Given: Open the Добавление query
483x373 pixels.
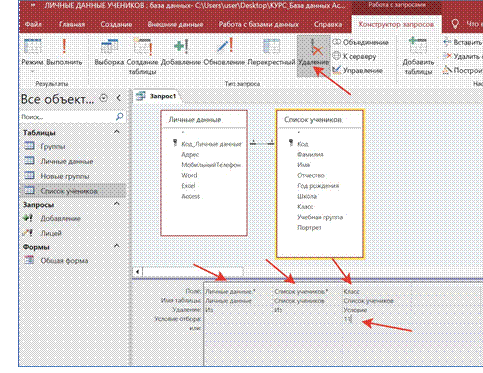Looking at the screenshot, I should [73, 218].
